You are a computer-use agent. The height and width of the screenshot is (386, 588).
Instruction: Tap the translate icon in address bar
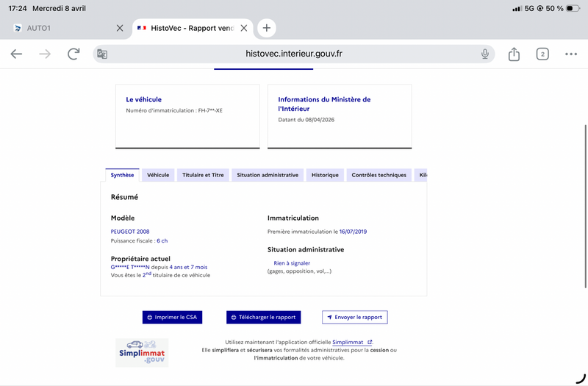coord(102,54)
